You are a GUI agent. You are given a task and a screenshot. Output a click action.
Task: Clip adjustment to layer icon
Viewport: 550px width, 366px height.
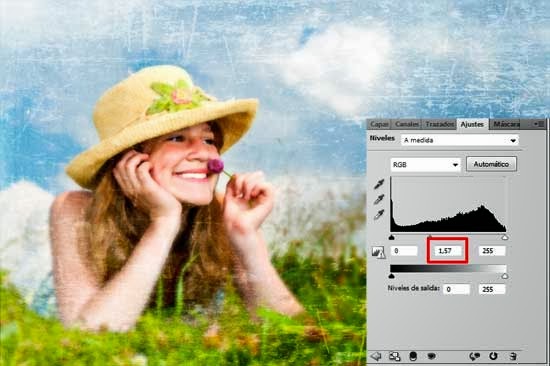[x=413, y=356]
